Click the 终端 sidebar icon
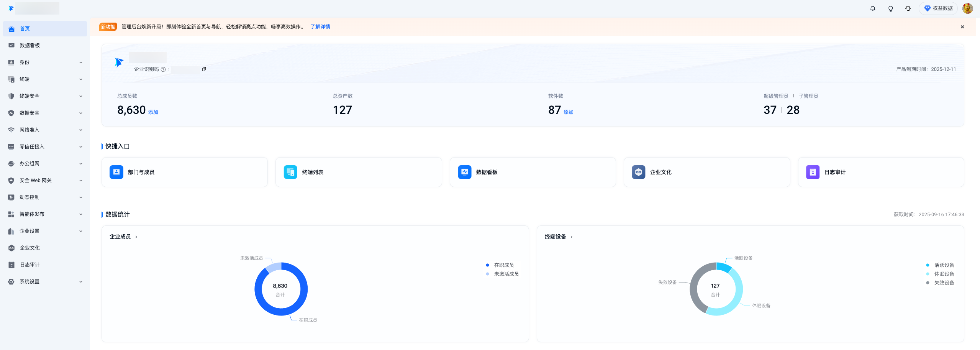The height and width of the screenshot is (350, 980). (11, 79)
